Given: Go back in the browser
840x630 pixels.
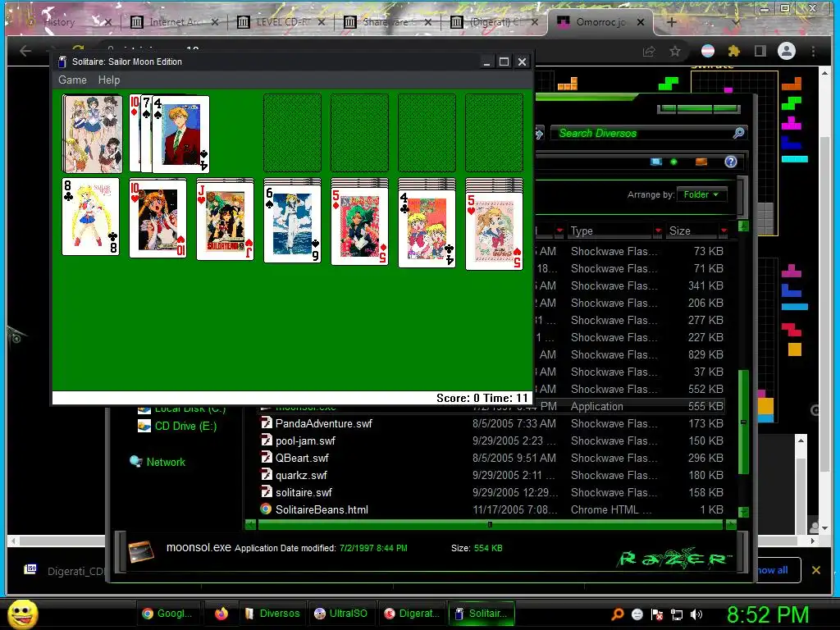Looking at the screenshot, I should [x=25, y=51].
